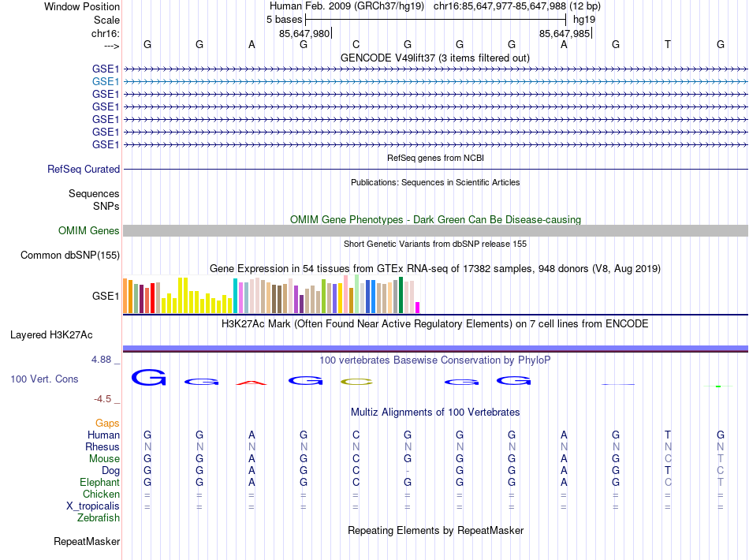Click the RepeatMasker track label
The width and height of the screenshot is (749, 560).
click(x=87, y=541)
